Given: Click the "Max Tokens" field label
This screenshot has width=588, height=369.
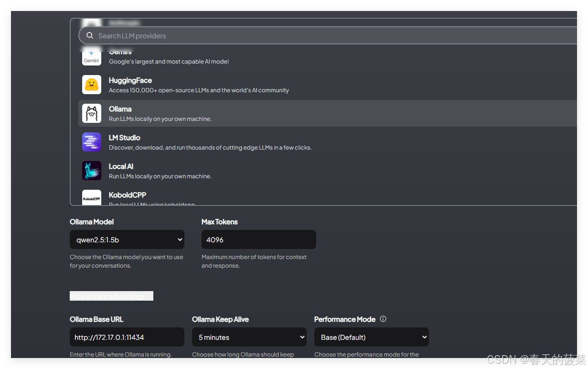Looking at the screenshot, I should (x=220, y=222).
